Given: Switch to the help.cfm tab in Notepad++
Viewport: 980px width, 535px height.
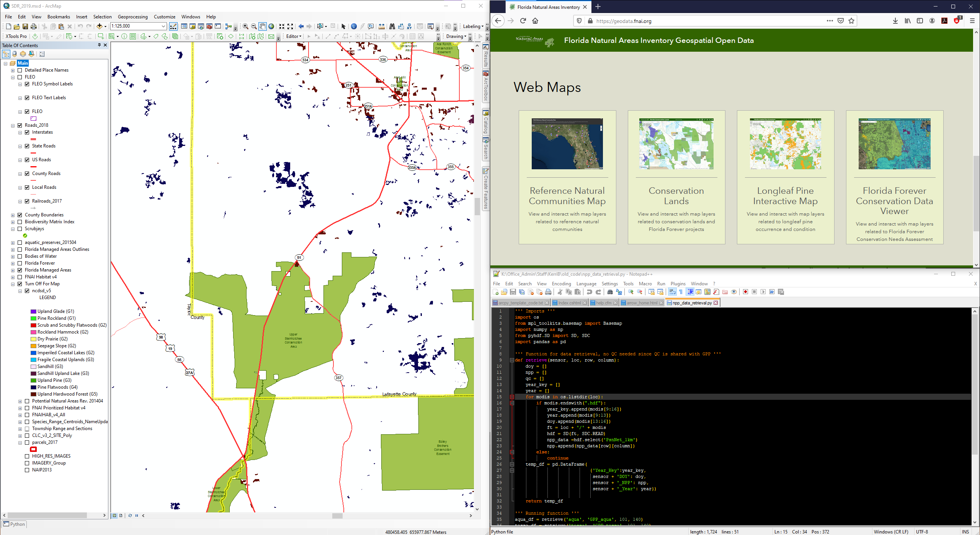Looking at the screenshot, I should tap(604, 303).
